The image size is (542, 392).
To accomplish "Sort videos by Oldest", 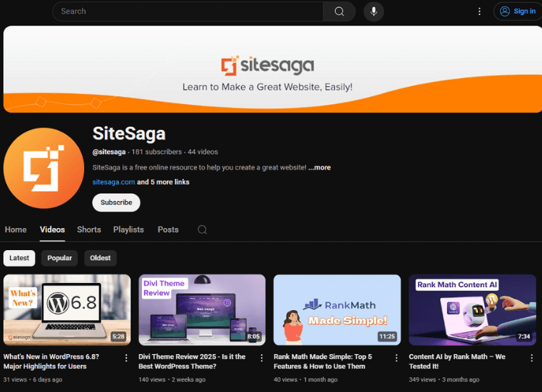I will click(101, 258).
